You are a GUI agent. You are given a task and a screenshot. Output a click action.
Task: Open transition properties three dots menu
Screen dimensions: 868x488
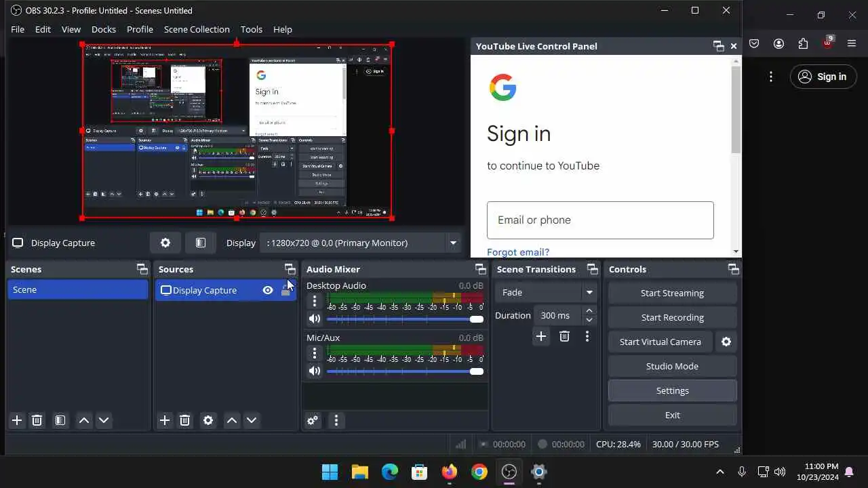pos(587,336)
